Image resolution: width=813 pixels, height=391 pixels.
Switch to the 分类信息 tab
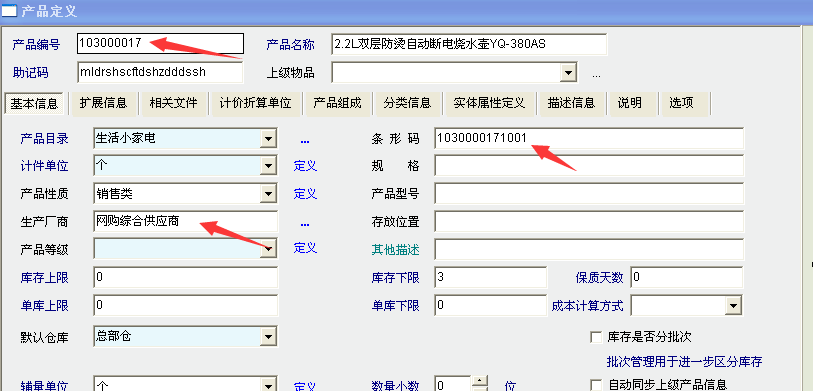[x=408, y=103]
